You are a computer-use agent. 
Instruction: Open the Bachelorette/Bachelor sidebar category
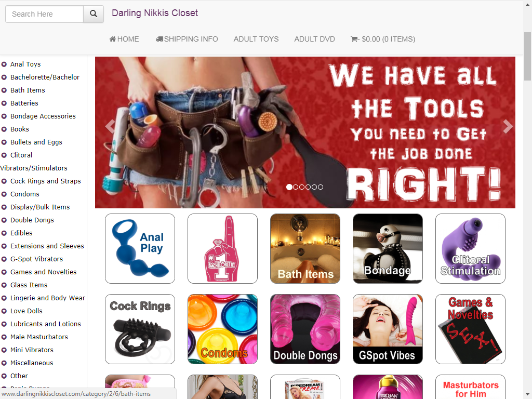(45, 77)
